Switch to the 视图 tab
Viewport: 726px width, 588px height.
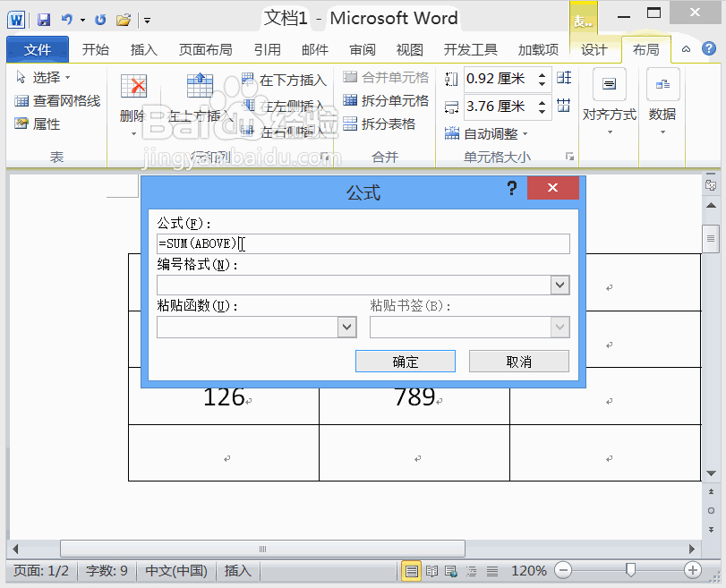pos(410,49)
